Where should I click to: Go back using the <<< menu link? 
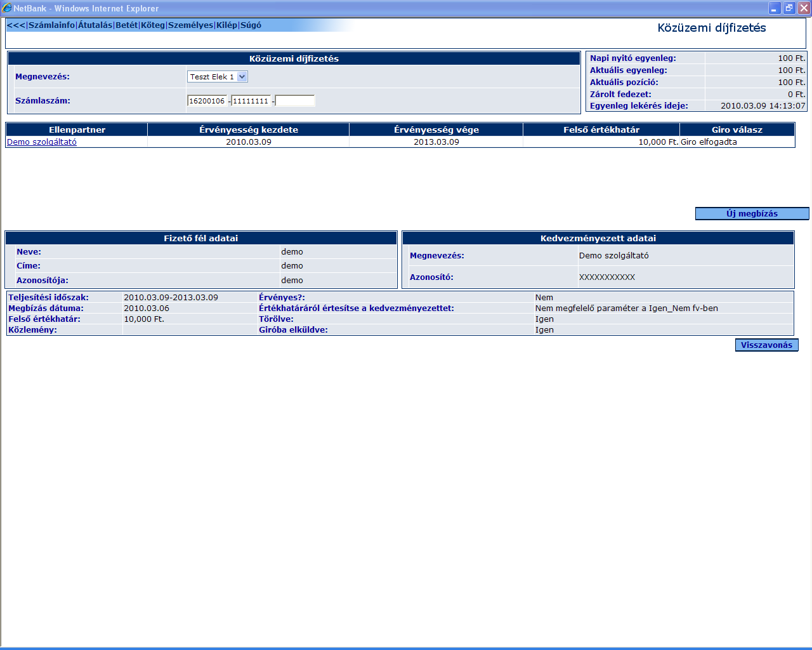16,25
